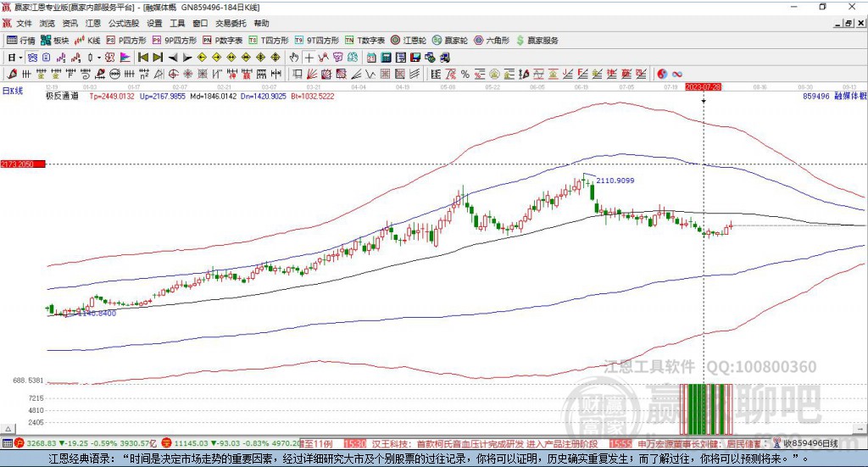This screenshot has width=868, height=467.
Task: Select the percent sign tool
Action: [465, 74]
